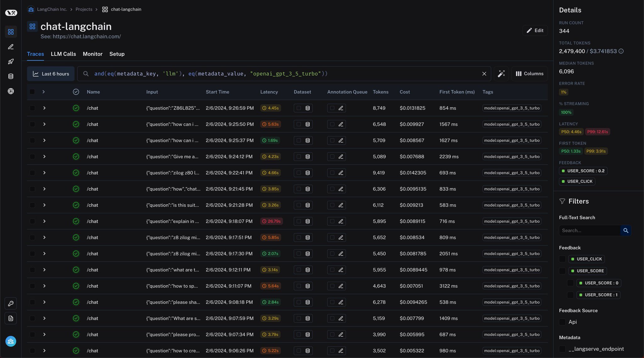The width and height of the screenshot is (644, 358).
Task: Go to Projects breadcrumb
Action: coord(84,9)
